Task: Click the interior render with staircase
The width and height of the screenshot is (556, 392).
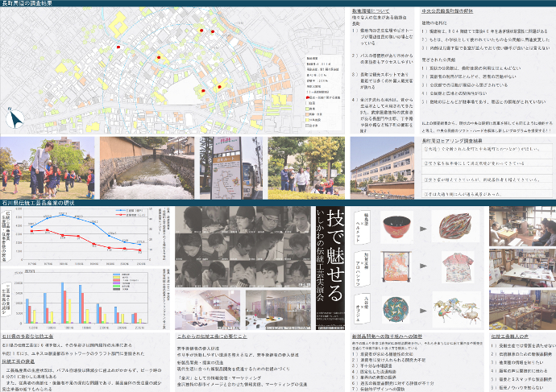Action: click(x=208, y=310)
